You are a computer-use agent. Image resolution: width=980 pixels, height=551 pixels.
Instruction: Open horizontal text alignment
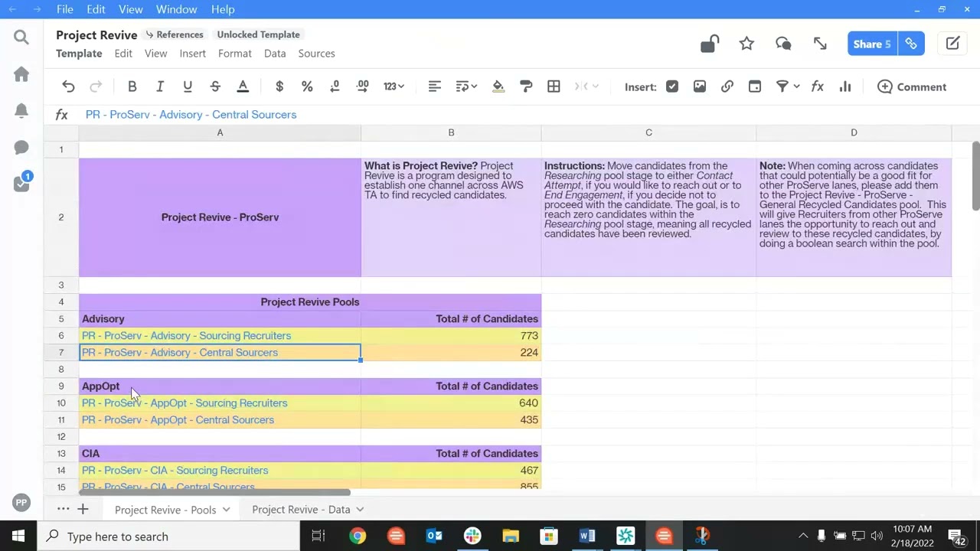pyautogui.click(x=434, y=86)
